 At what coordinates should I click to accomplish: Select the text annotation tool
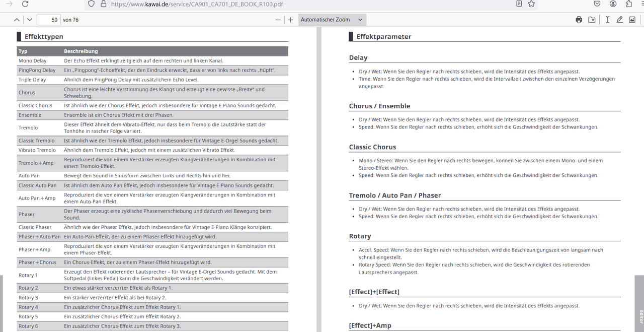(x=607, y=20)
